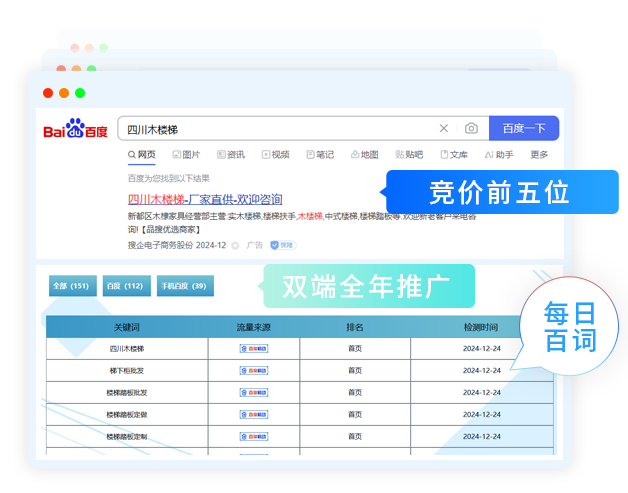Click the 百度一下 search button
628x493 pixels.
point(524,128)
